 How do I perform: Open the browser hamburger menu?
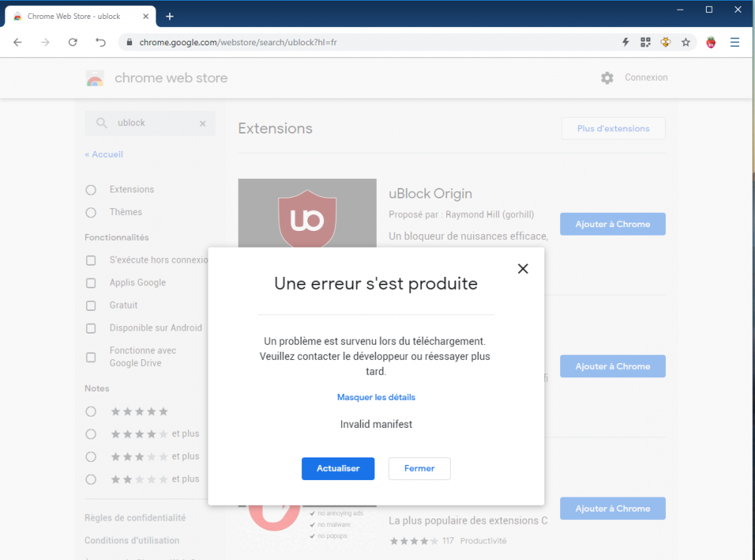735,42
